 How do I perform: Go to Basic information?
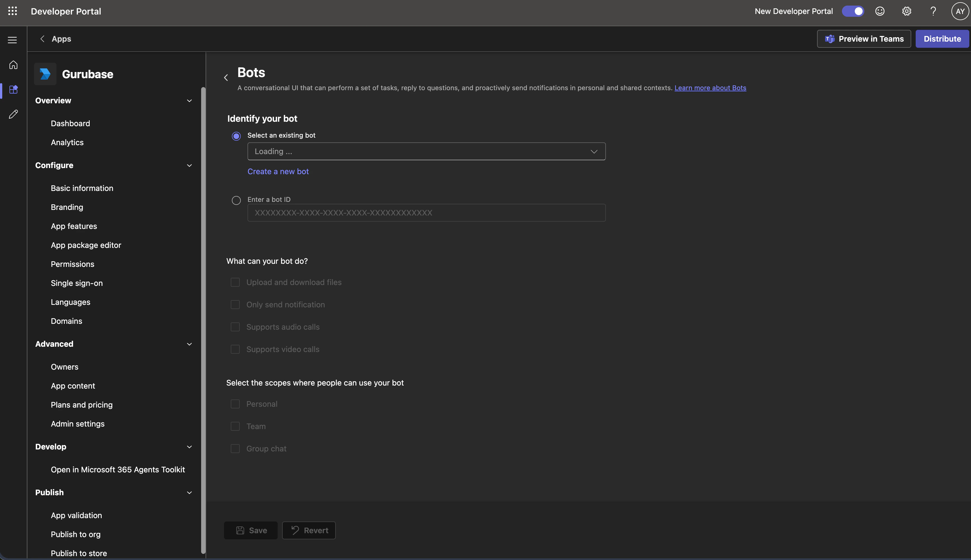click(x=82, y=188)
